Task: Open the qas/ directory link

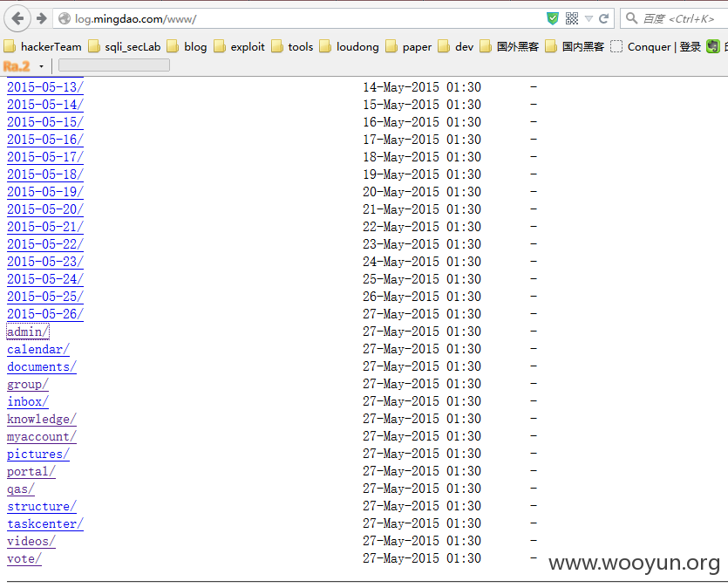Action: coord(21,489)
